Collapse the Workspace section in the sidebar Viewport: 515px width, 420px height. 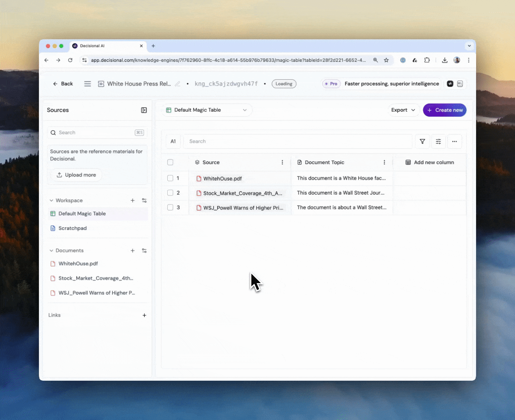click(x=51, y=200)
